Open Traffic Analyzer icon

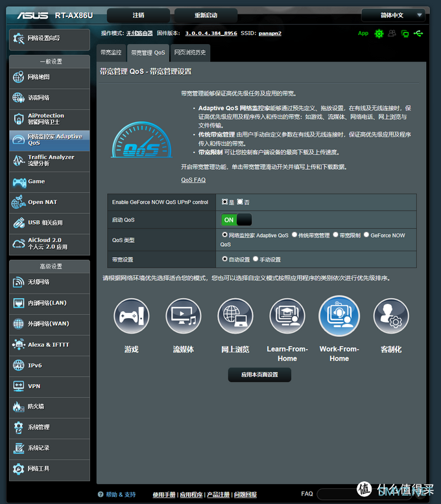point(19,160)
